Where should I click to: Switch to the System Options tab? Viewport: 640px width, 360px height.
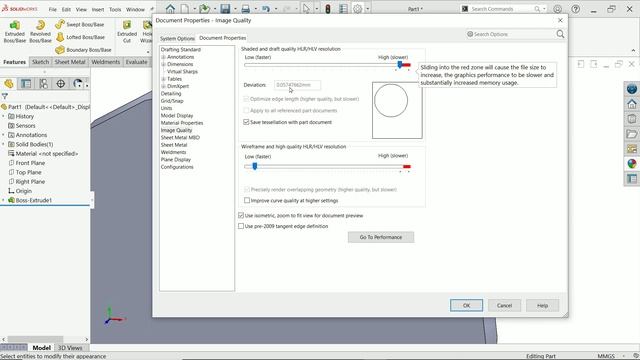tap(177, 38)
